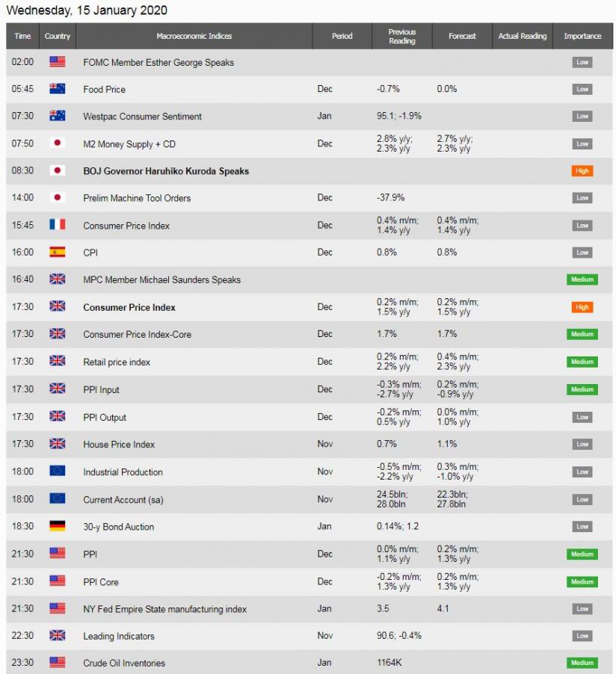
Task: Click the Japan flag beside BOJ Governor Kuroda
Action: tap(58, 170)
